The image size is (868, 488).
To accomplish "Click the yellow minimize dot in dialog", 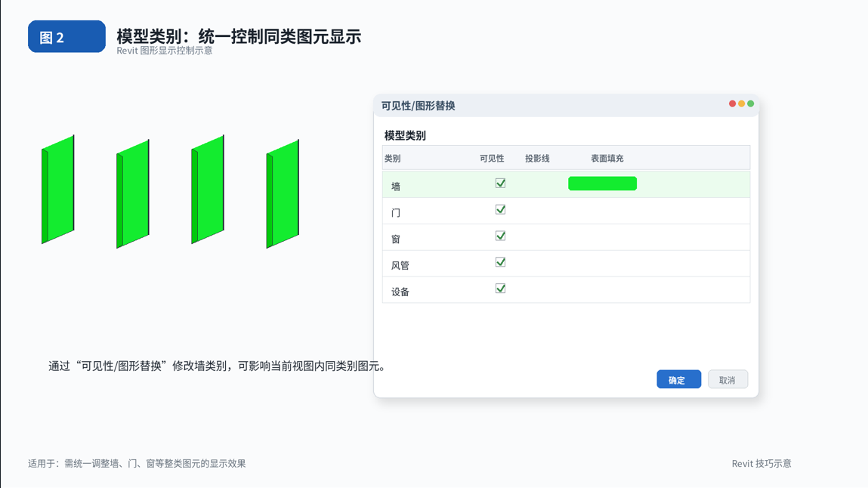I will 741,103.
